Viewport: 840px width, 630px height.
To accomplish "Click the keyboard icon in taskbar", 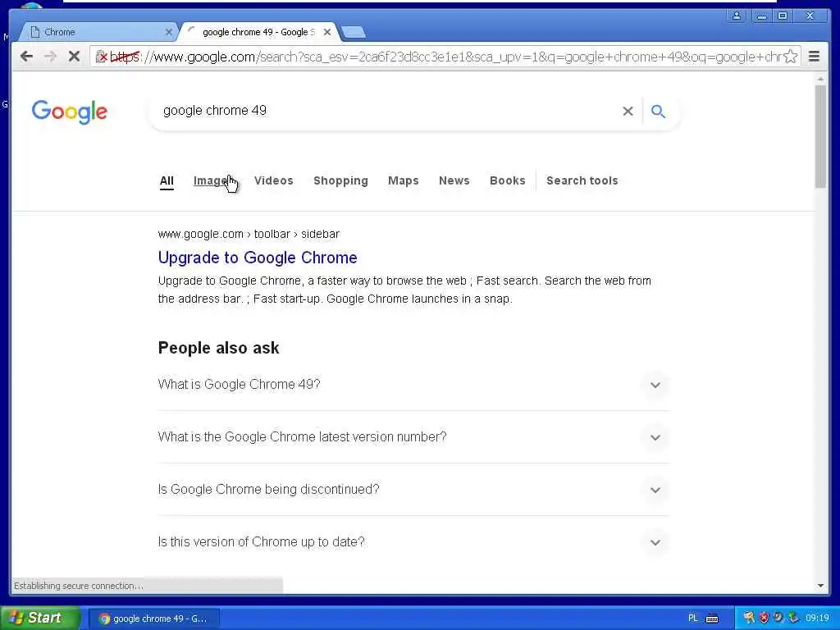I will click(712, 619).
